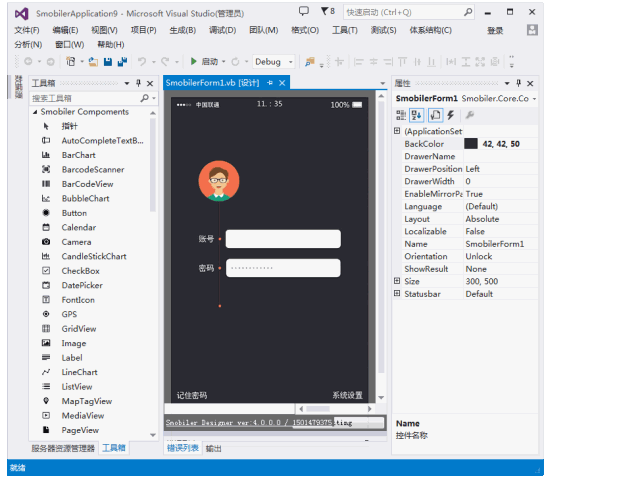The image size is (640, 483).
Task: Click the 启动 start debugging button
Action: pyautogui.click(x=204, y=62)
